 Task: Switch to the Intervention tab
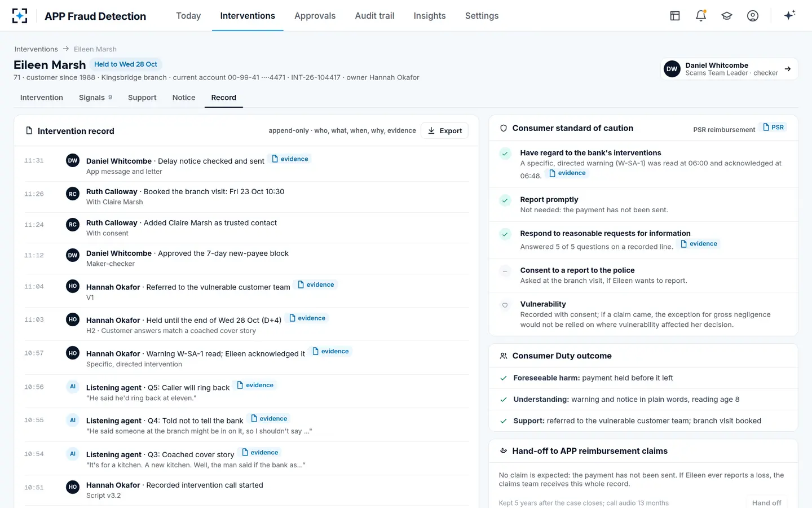click(x=42, y=98)
